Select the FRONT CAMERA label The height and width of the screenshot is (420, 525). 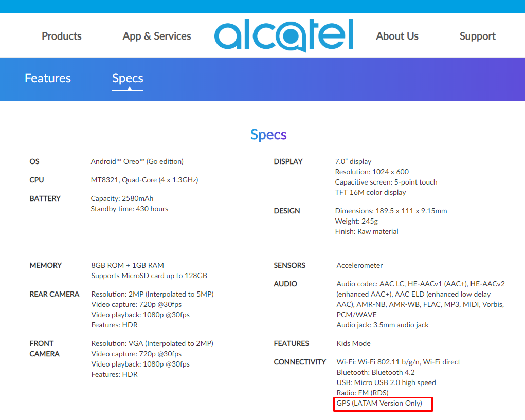click(45, 349)
